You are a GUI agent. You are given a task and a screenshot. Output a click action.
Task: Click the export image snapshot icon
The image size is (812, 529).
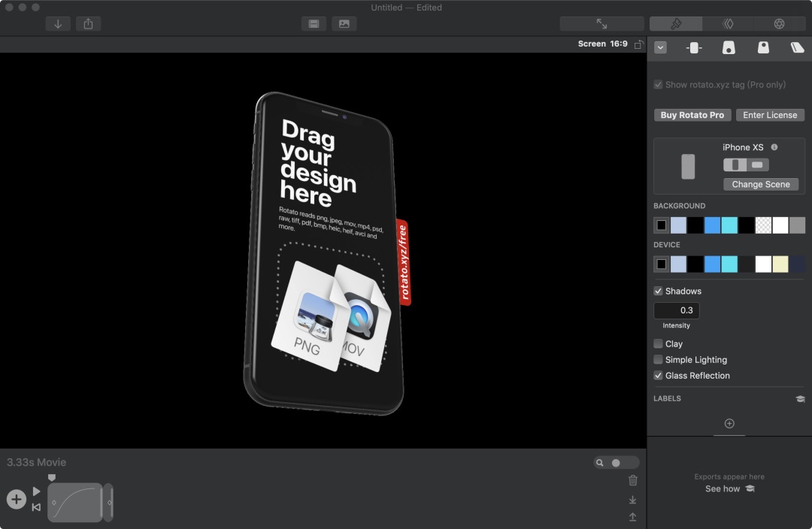click(x=344, y=24)
